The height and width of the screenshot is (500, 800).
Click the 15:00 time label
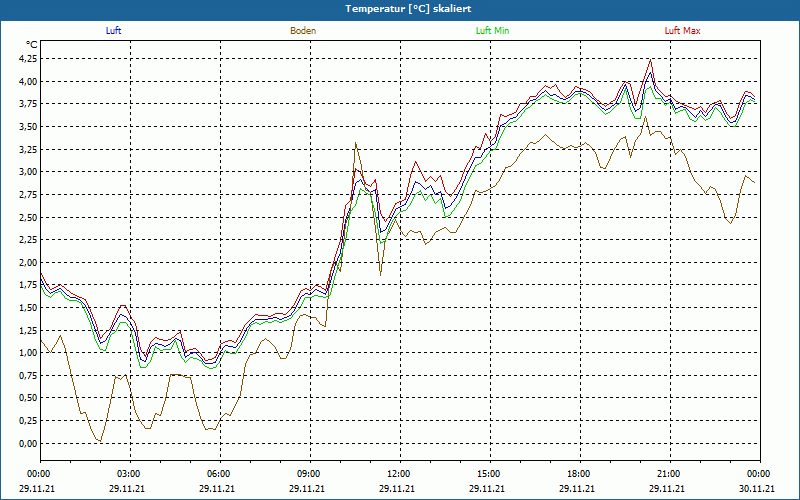[x=490, y=474]
